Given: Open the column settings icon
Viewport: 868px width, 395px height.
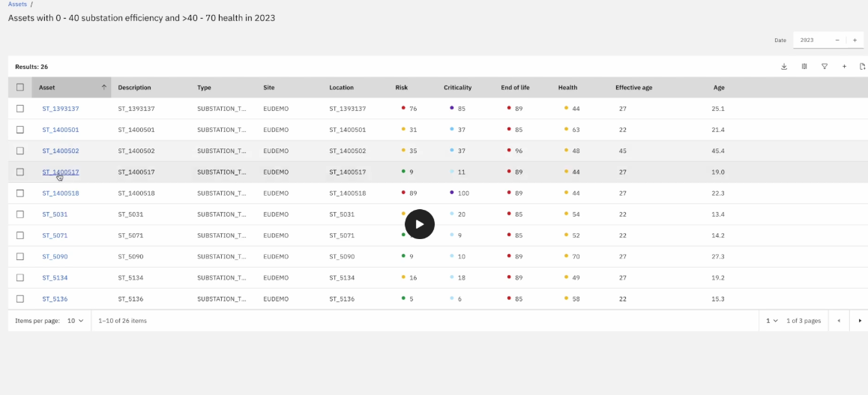Looking at the screenshot, I should click(804, 67).
